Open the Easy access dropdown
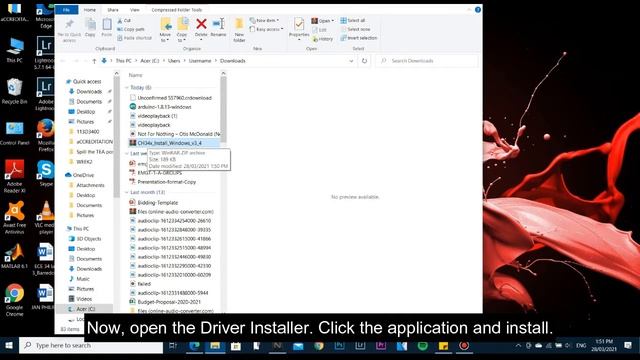The width and height of the screenshot is (640, 360). [x=266, y=29]
